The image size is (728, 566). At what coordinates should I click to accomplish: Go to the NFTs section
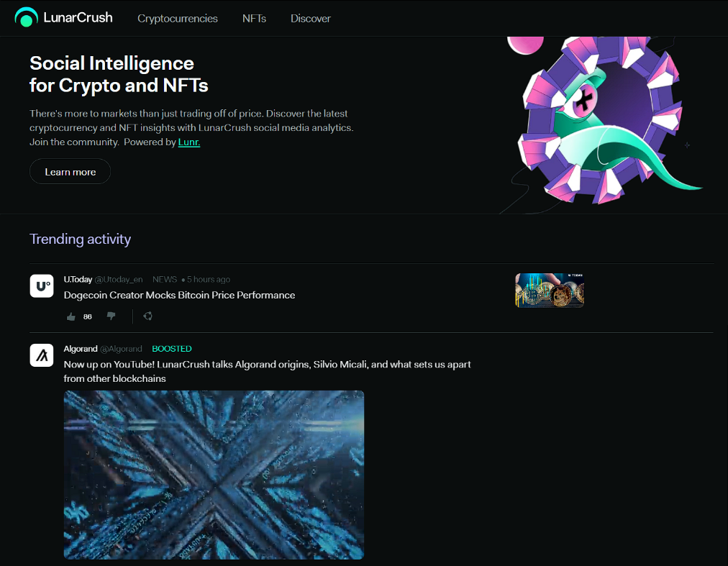[254, 19]
